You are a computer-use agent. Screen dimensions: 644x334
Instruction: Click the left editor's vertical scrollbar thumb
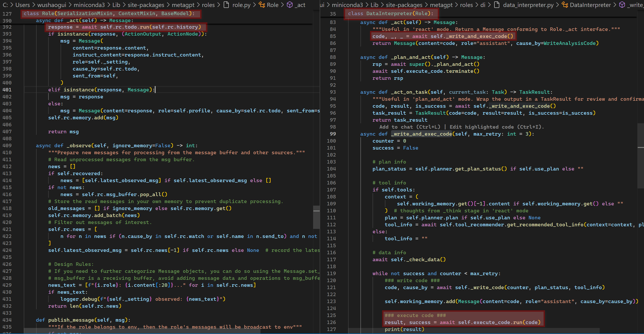(x=316, y=217)
